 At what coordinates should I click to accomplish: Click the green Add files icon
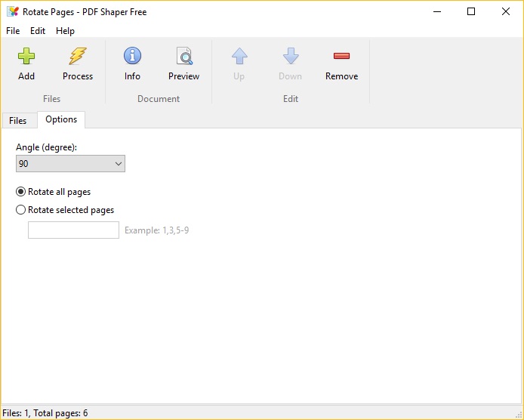[26, 56]
